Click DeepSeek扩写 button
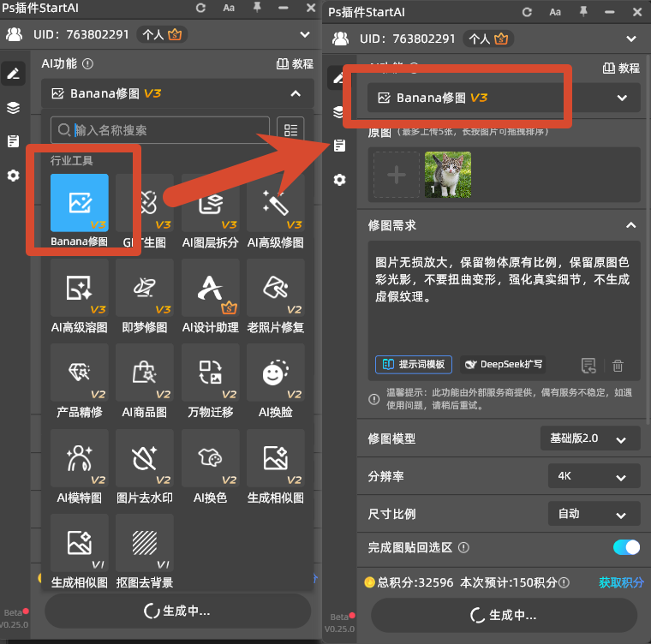Image resolution: width=651 pixels, height=644 pixels. click(503, 365)
